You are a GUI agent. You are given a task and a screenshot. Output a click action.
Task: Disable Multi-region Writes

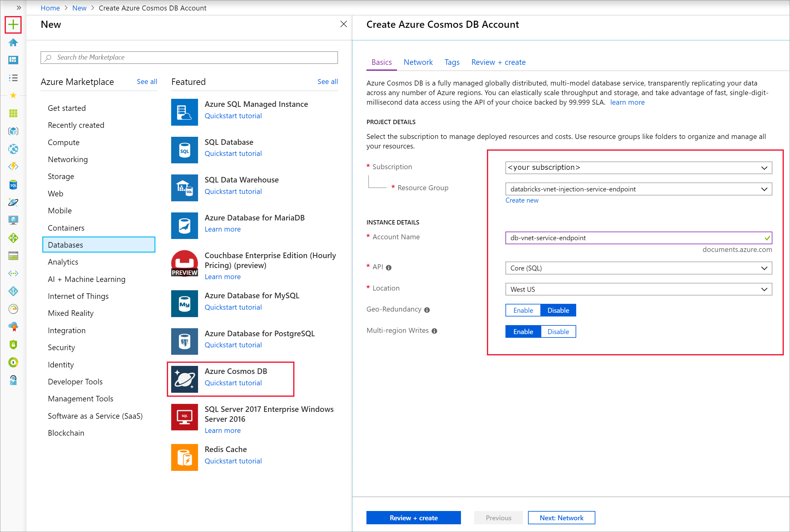[x=558, y=332]
